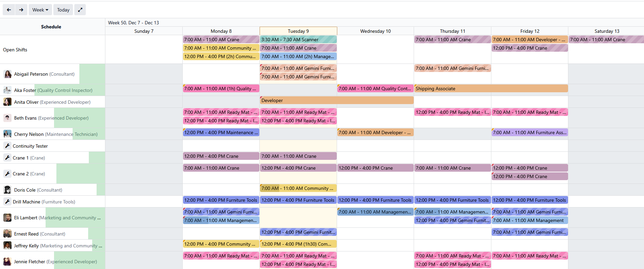Click Eli Lambert's avatar picture
Screen dimensions: 644x269
click(7, 218)
